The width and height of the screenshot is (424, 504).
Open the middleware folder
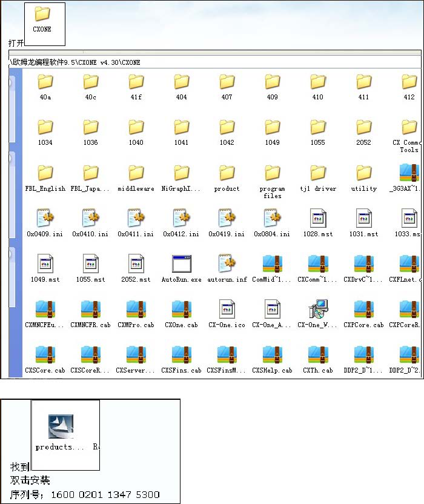click(x=136, y=178)
